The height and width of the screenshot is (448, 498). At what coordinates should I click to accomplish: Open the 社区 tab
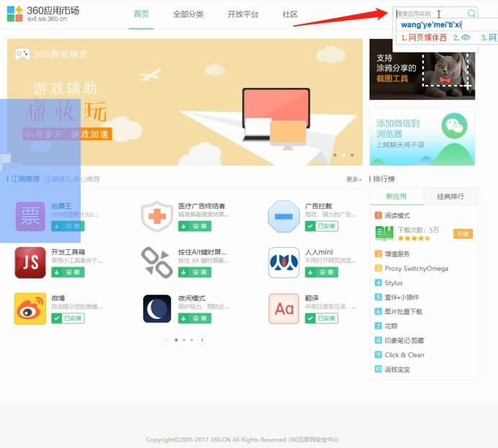(290, 14)
